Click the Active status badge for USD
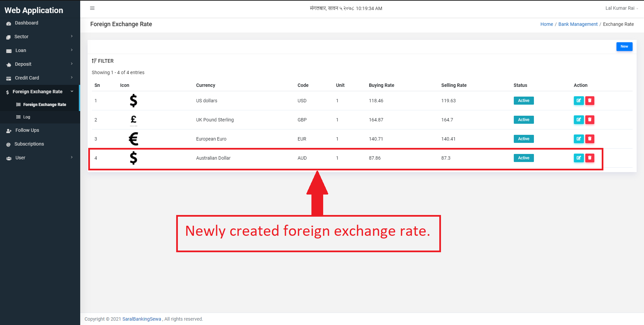 click(524, 101)
